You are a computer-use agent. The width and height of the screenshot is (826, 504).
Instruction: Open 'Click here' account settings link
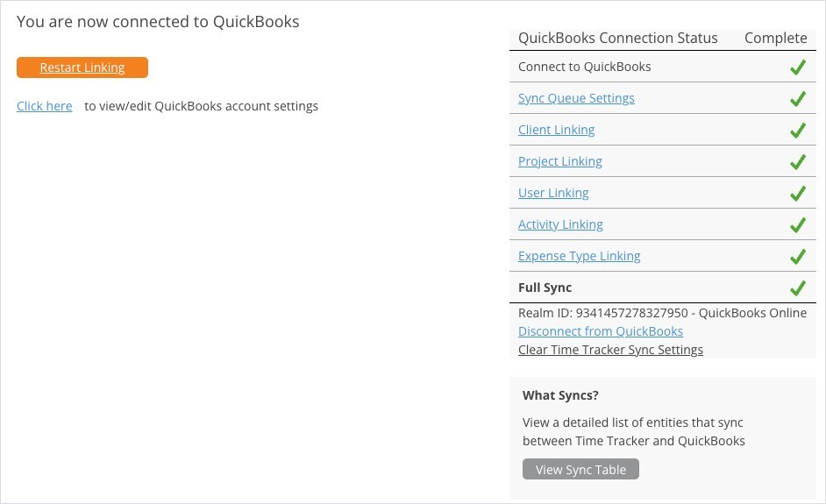tap(44, 106)
